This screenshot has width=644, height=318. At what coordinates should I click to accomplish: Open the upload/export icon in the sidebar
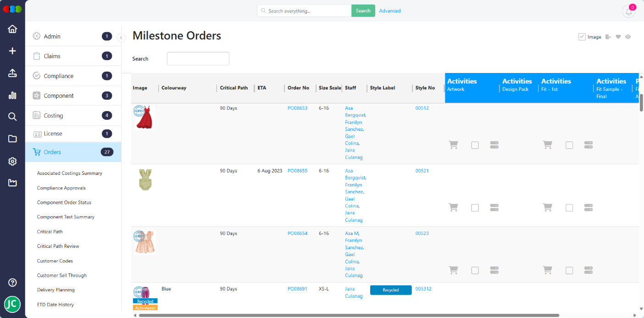coord(12,73)
